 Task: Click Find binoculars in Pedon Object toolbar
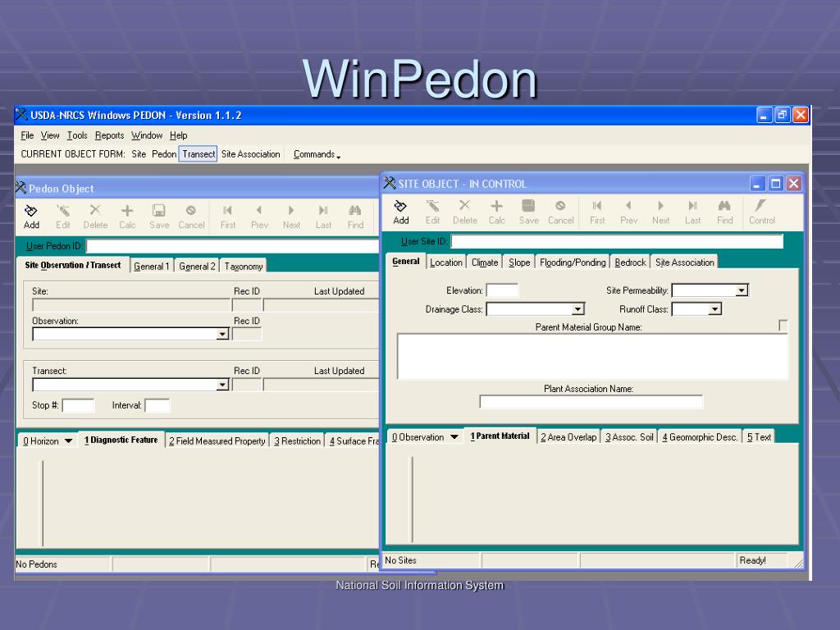355,211
